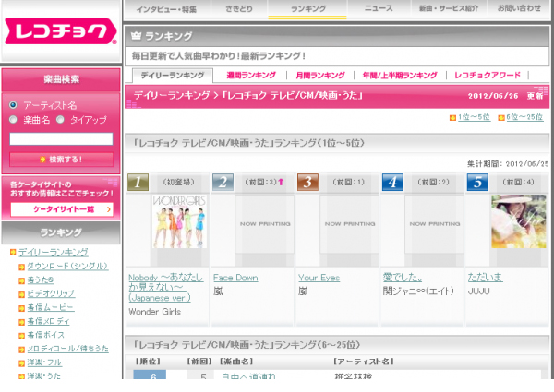
Task: Click the rank 5 badge icon
Action: point(477,182)
